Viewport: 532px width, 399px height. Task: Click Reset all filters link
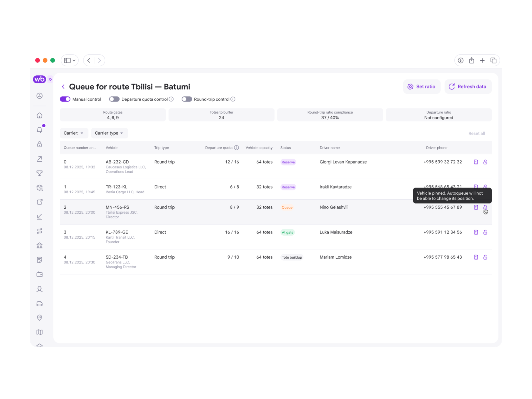pyautogui.click(x=476, y=134)
